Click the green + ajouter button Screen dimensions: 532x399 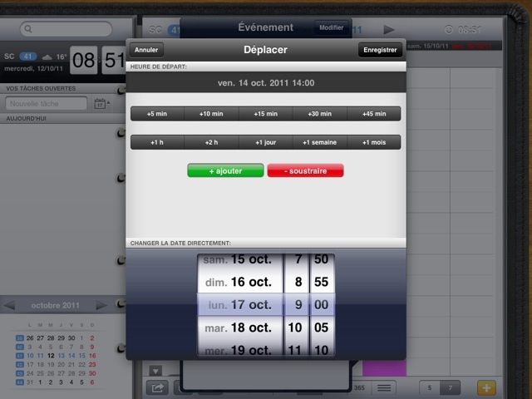pyautogui.click(x=225, y=170)
